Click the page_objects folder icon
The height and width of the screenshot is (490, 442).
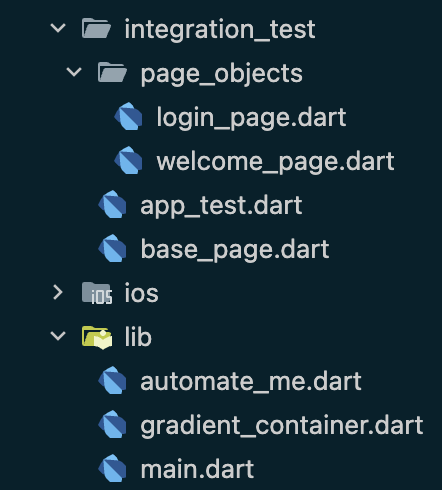112,72
